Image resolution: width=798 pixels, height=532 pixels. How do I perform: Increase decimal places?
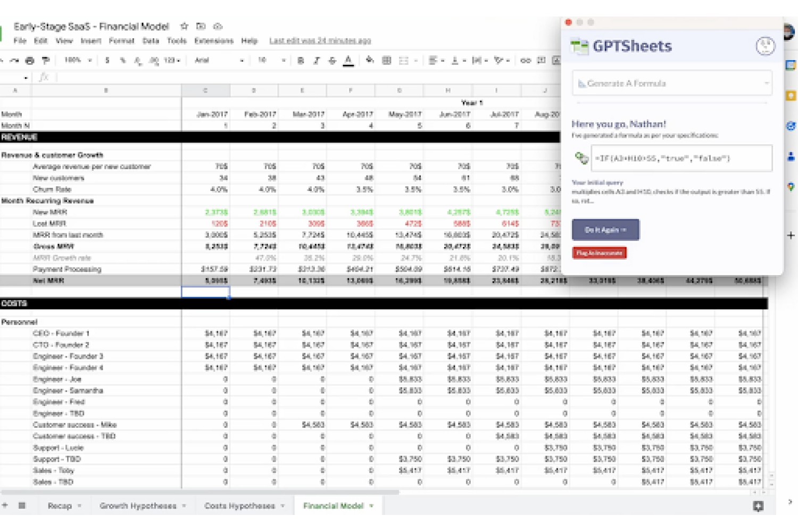tap(154, 61)
